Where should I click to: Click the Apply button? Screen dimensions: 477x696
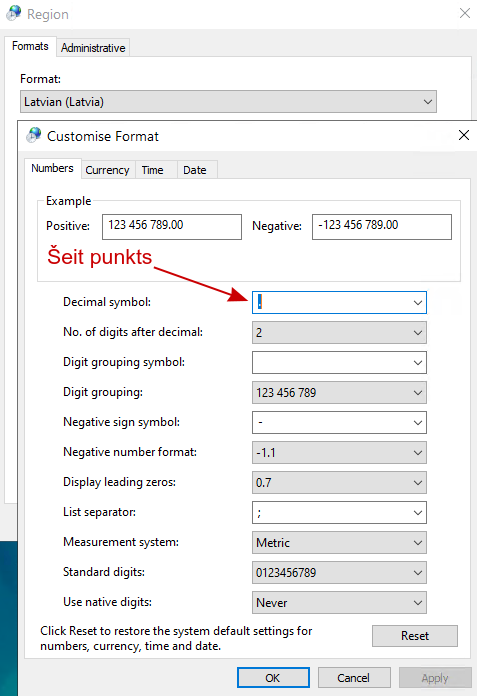tap(435, 678)
